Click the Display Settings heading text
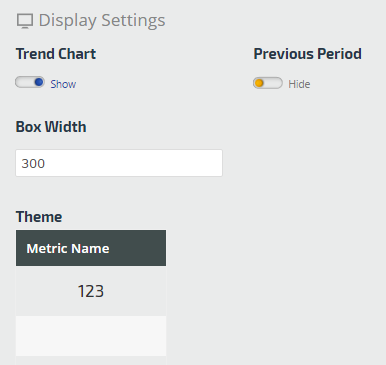Screen dimensions: 386x365 pos(102,21)
